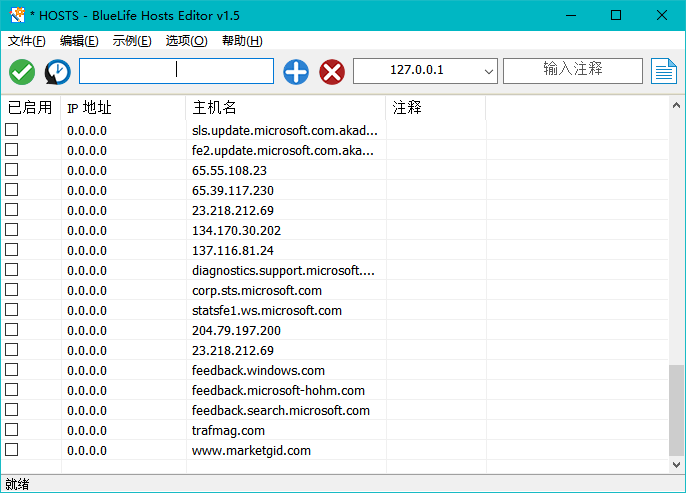Enable the sls.update.microsoft.com.akad... entry checkbox
Viewport: 686px width, 493px height.
pos(12,130)
